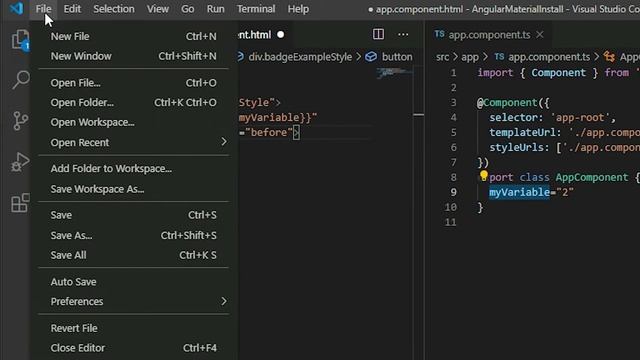Choose Save from the File menu
The width and height of the screenshot is (640, 360).
[x=133, y=215]
